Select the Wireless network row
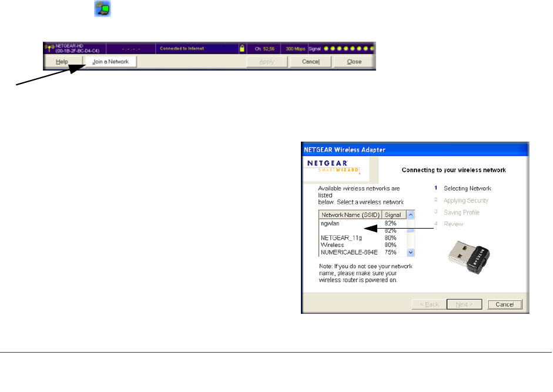 362,245
